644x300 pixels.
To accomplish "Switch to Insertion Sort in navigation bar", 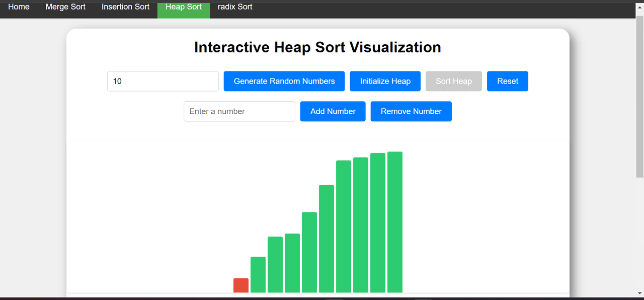I will 125,7.
